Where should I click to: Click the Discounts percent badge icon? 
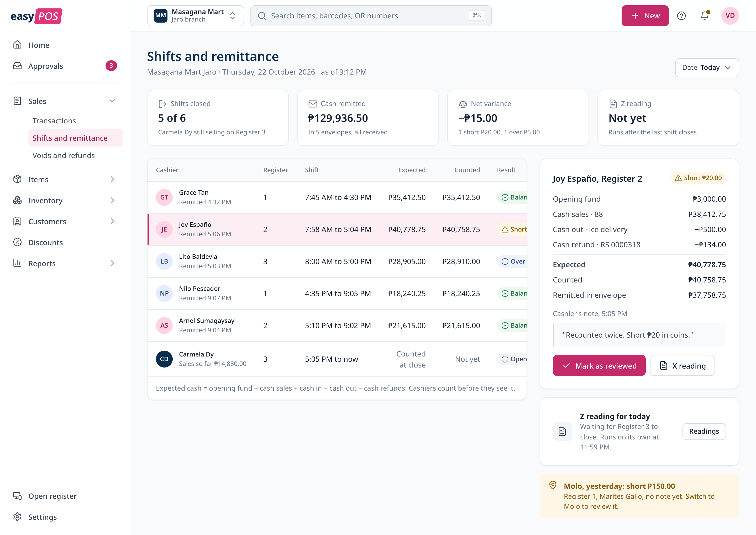coord(18,243)
